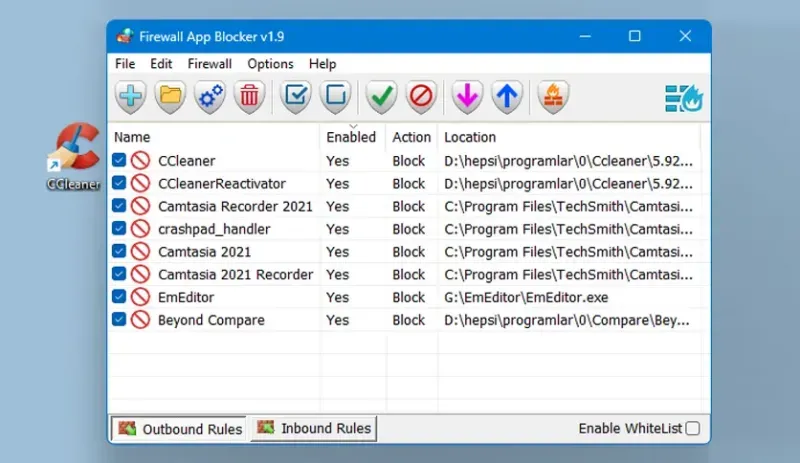Click the pink Move Down arrow
Image resolution: width=800 pixels, height=463 pixels.
click(467, 96)
